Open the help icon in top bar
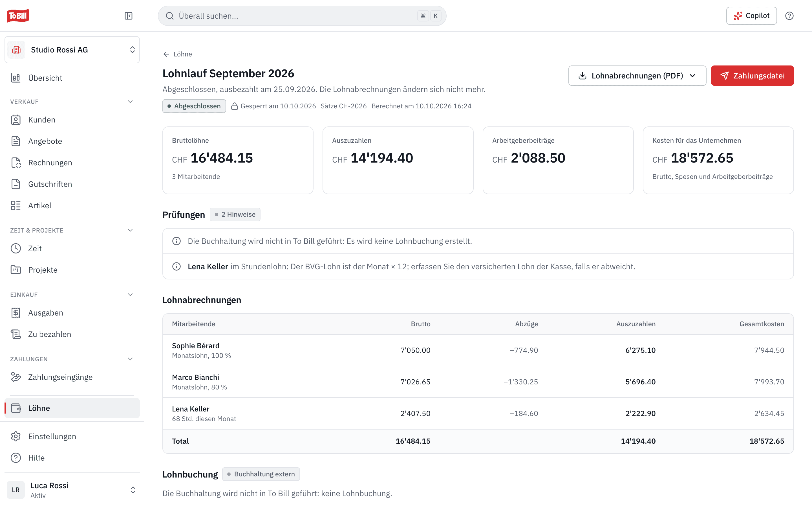Viewport: 812px width, 508px height. point(789,16)
